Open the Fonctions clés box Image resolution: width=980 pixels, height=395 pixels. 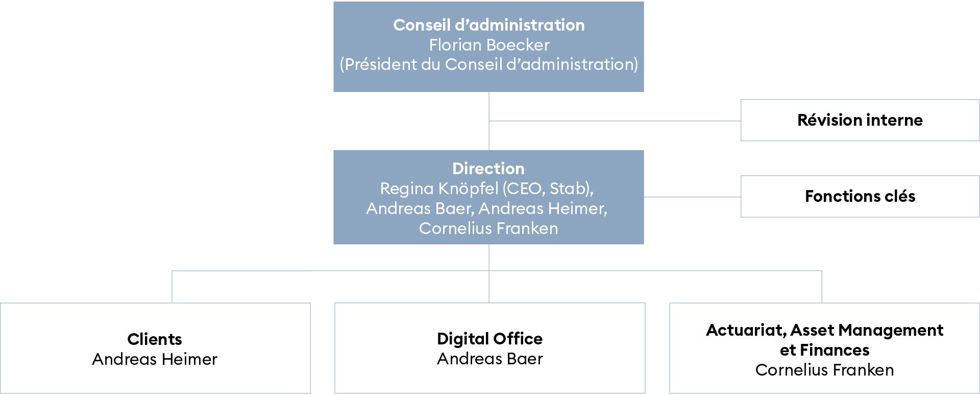tap(860, 196)
